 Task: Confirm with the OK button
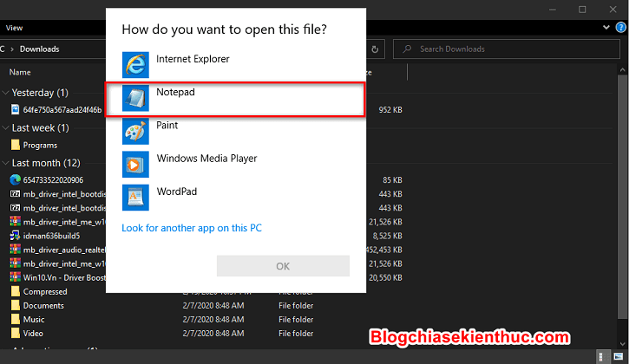[283, 266]
